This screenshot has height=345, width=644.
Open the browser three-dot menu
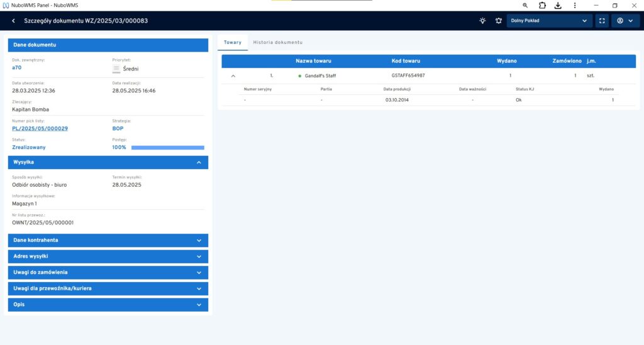click(x=573, y=5)
